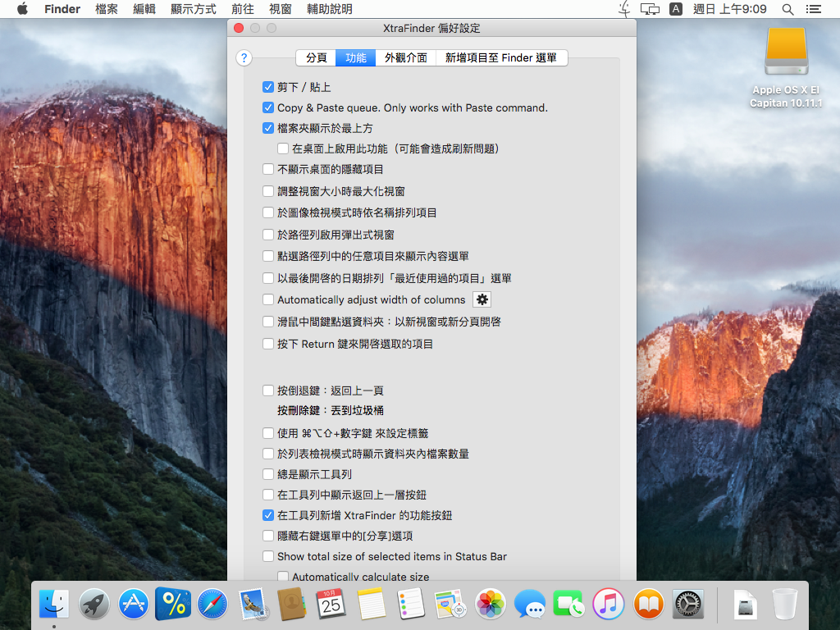Screen dimensions: 840x630
Task: Check 點選路徑列中的任意項目來顯示內容選單
Action: 268,256
